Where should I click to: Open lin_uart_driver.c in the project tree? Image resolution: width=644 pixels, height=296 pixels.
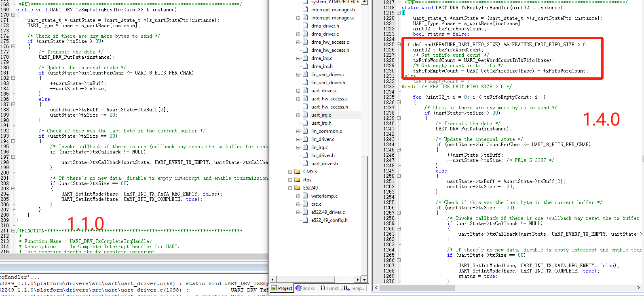pyautogui.click(x=328, y=75)
